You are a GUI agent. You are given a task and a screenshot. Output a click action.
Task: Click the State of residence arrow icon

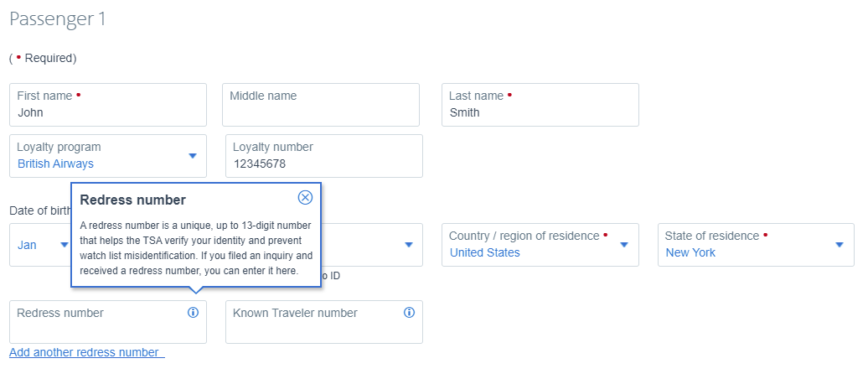point(840,245)
